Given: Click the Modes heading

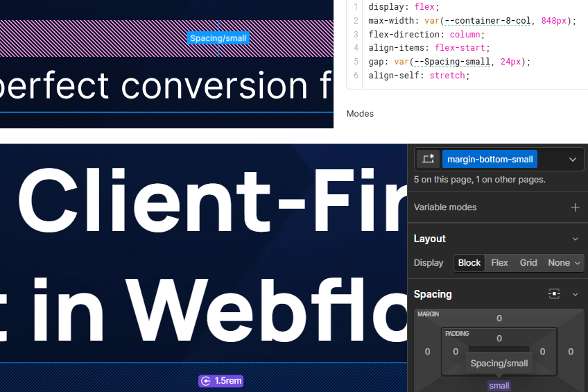Looking at the screenshot, I should [x=360, y=114].
